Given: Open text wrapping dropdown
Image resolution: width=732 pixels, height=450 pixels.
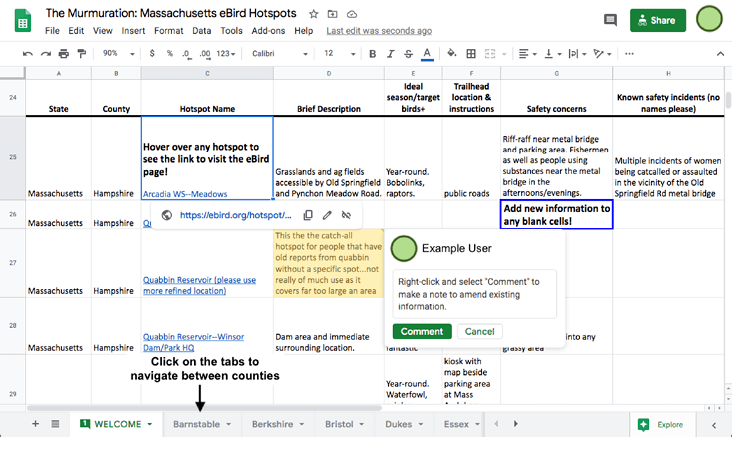Looking at the screenshot, I should coord(577,54).
